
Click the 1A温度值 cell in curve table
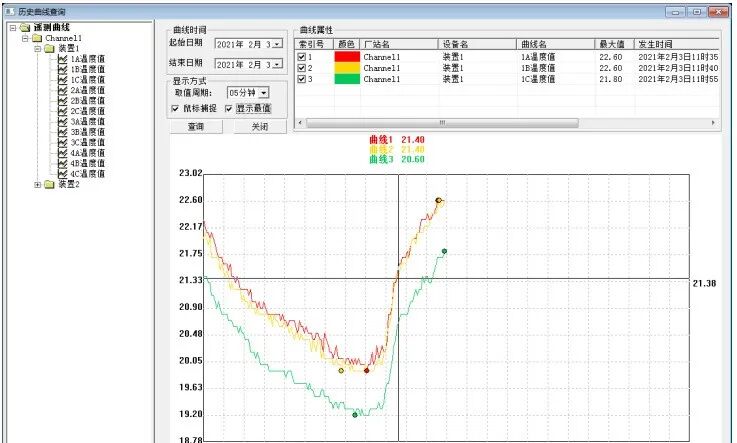(538, 57)
